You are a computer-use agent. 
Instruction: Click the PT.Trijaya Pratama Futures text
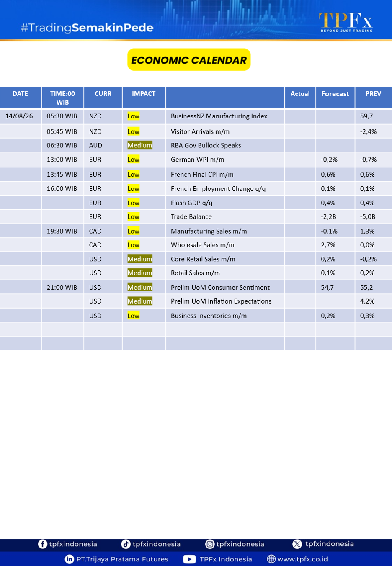click(x=122, y=559)
